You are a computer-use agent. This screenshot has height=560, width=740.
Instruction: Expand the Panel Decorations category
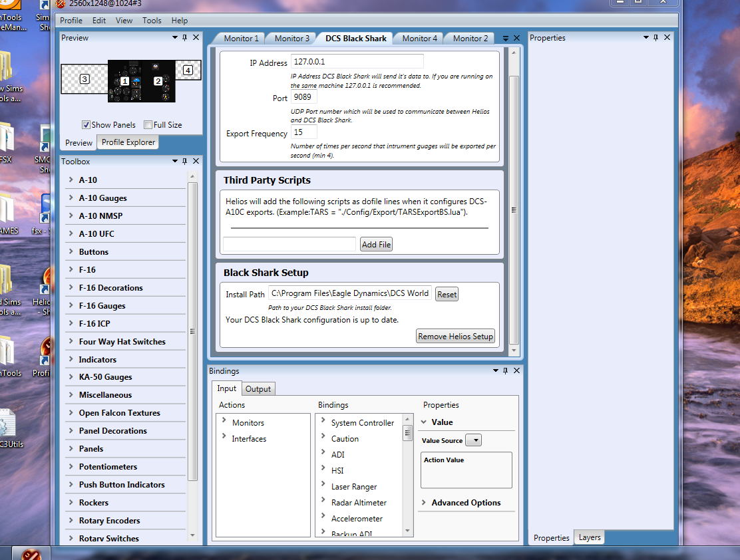71,430
